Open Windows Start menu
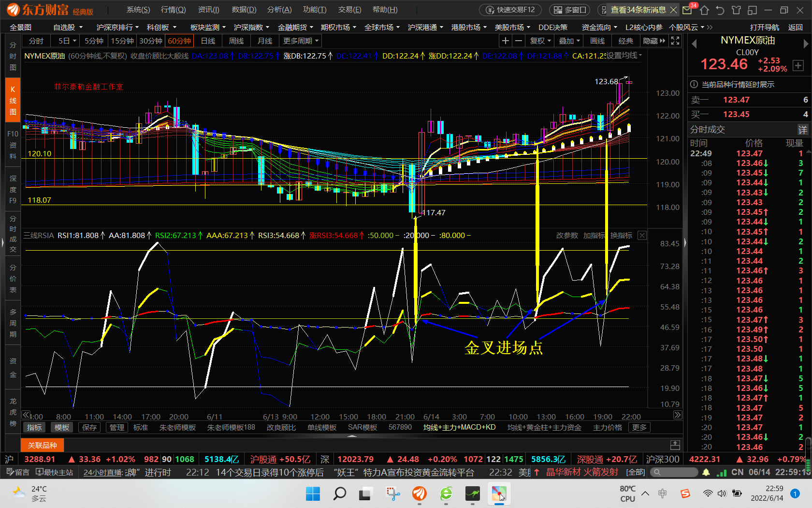The width and height of the screenshot is (812, 508). (x=313, y=493)
